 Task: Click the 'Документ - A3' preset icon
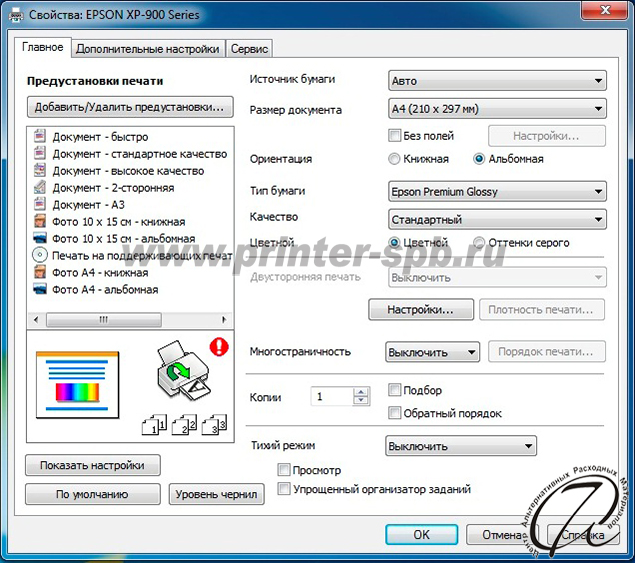[x=39, y=204]
